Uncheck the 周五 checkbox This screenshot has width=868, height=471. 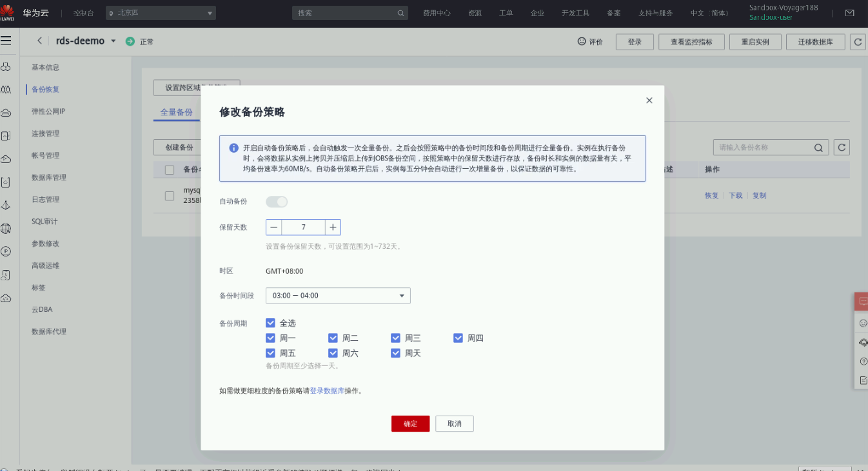[x=271, y=353]
